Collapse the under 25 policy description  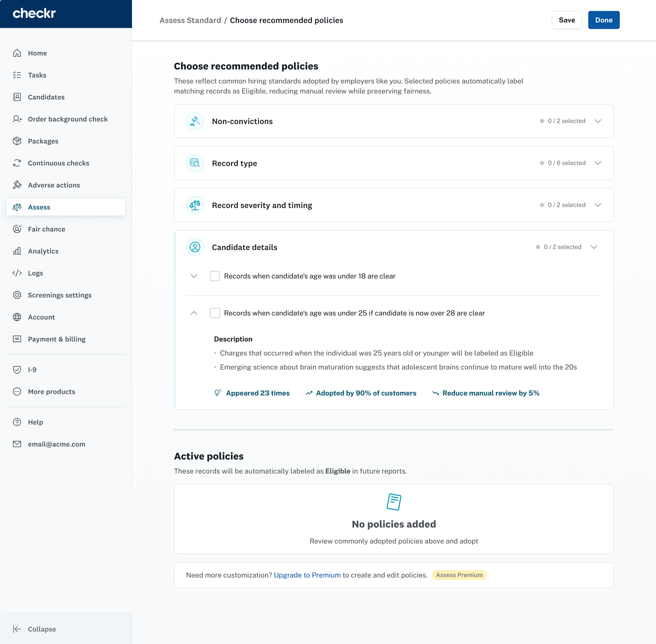194,313
